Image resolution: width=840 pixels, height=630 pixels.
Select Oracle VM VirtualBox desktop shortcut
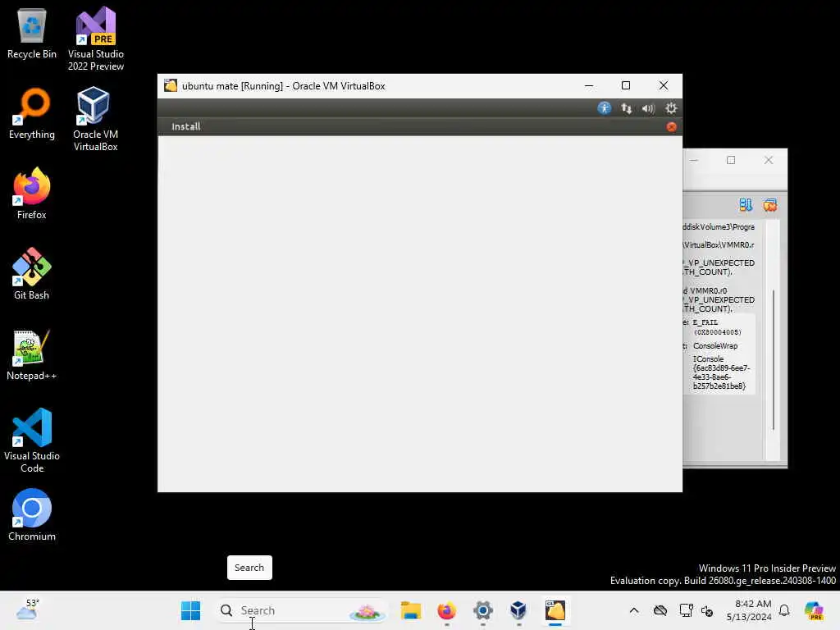(95, 119)
